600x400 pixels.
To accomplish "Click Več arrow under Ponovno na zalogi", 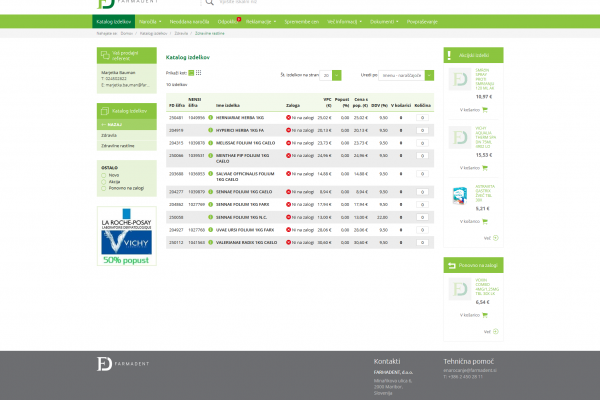I will point(496,332).
